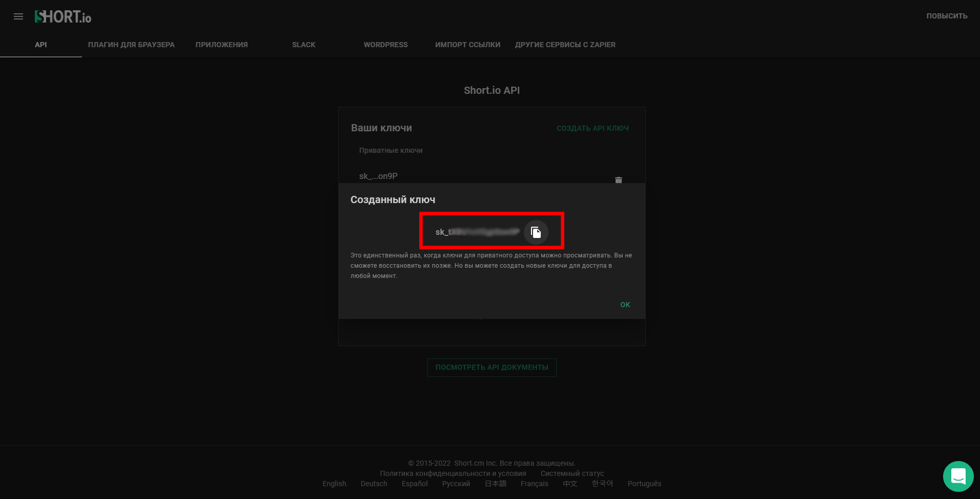Select the sk_...on9P key text
The width and height of the screenshot is (980, 499).
point(378,176)
